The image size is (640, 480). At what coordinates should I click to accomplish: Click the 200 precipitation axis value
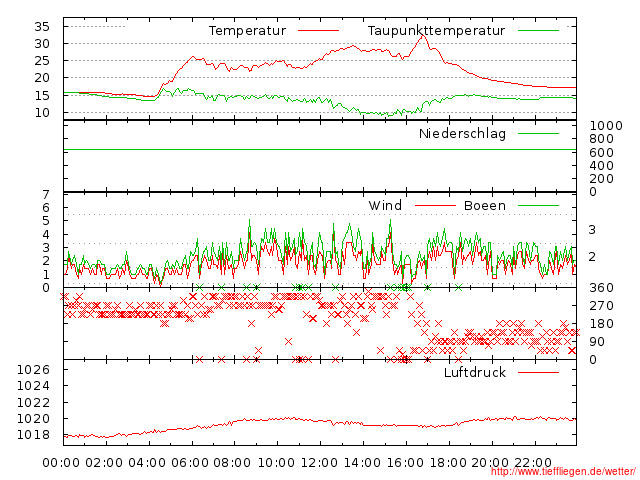point(602,179)
